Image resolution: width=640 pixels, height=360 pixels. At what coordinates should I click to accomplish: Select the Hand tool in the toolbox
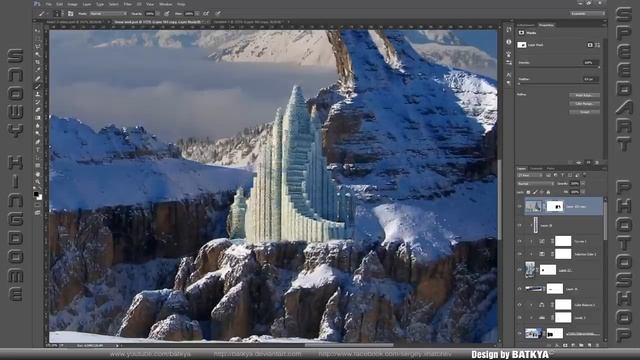click(37, 173)
